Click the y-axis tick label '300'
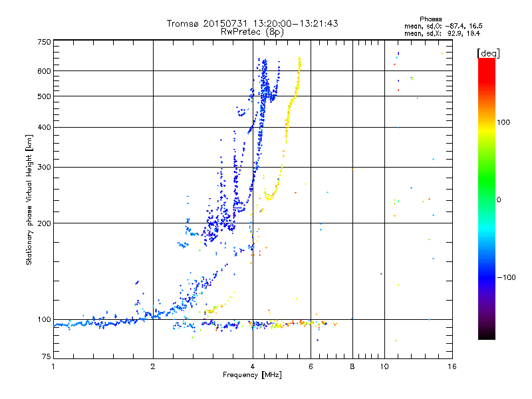The image size is (532, 399). (44, 167)
